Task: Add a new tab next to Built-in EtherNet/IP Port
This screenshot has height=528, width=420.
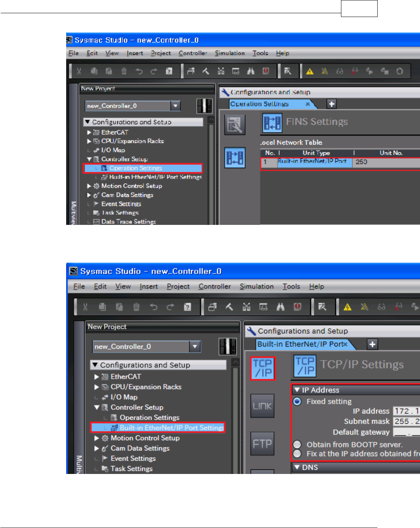Action: [372, 344]
